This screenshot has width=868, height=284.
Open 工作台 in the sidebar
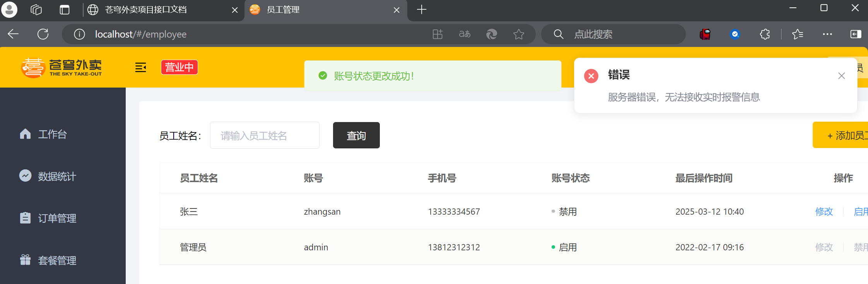52,134
